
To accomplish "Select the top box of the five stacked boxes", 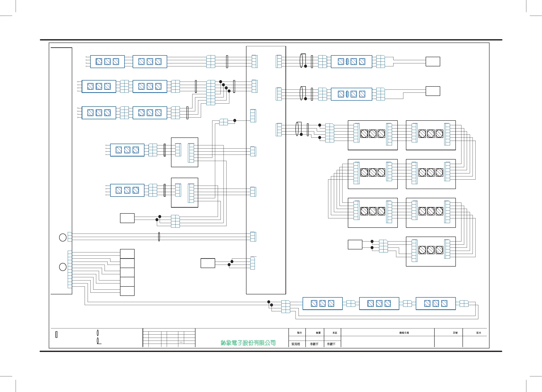I will [127, 253].
